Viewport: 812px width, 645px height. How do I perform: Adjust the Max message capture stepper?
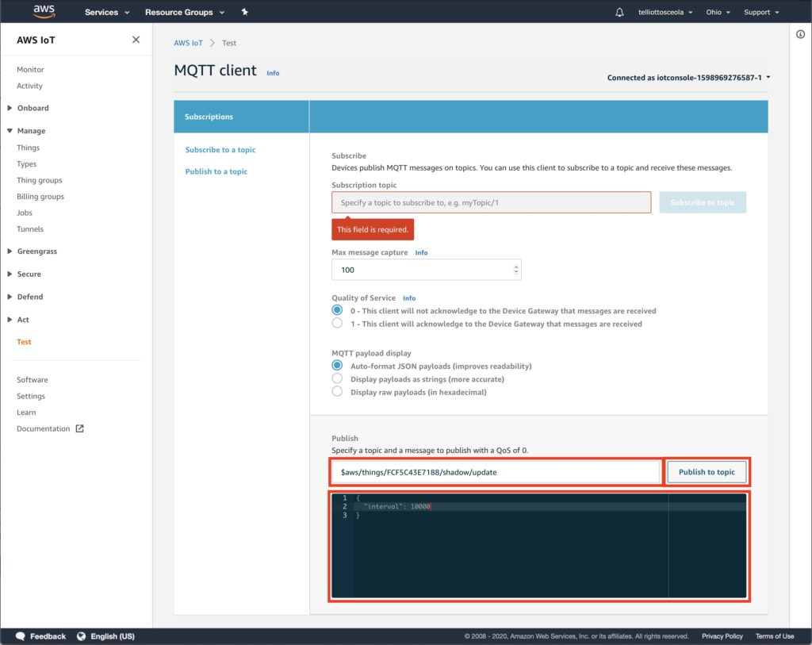point(516,270)
